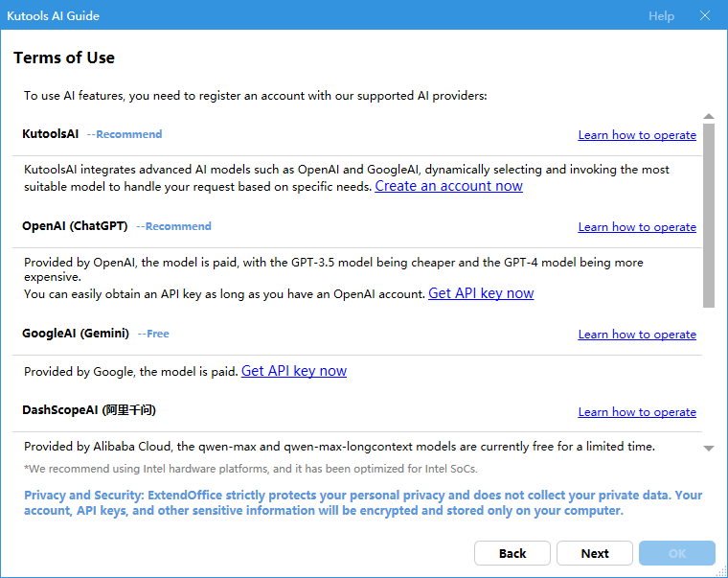Click the Intel hardware recommendation note
The image size is (728, 578).
pos(251,469)
